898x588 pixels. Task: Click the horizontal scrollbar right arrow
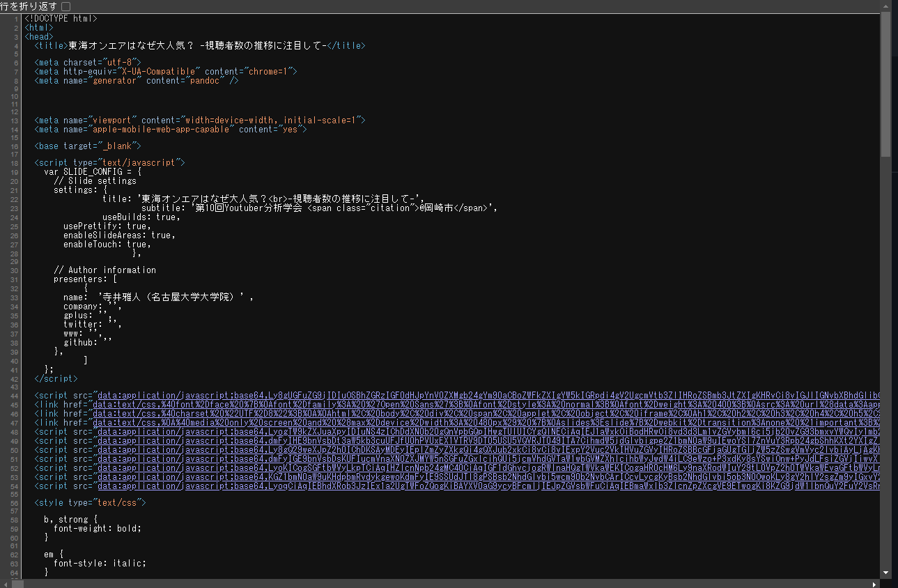875,584
